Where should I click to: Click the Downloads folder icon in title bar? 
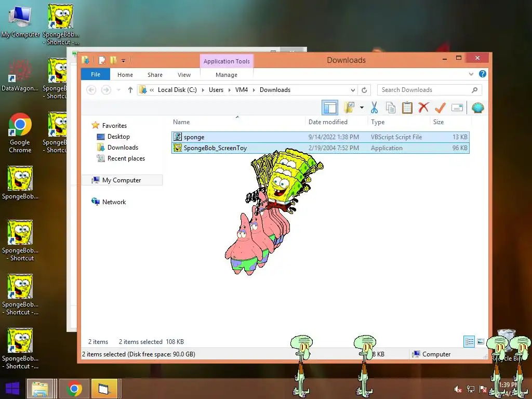(85, 60)
